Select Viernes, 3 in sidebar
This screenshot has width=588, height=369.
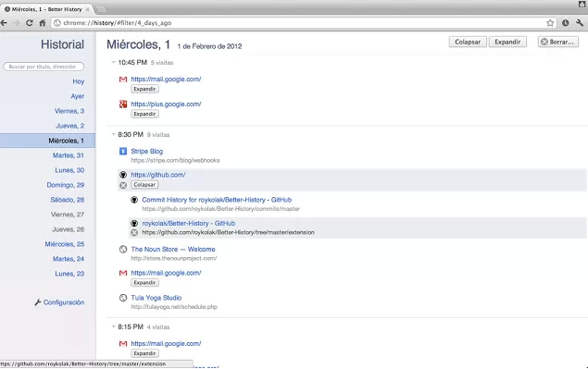69,111
